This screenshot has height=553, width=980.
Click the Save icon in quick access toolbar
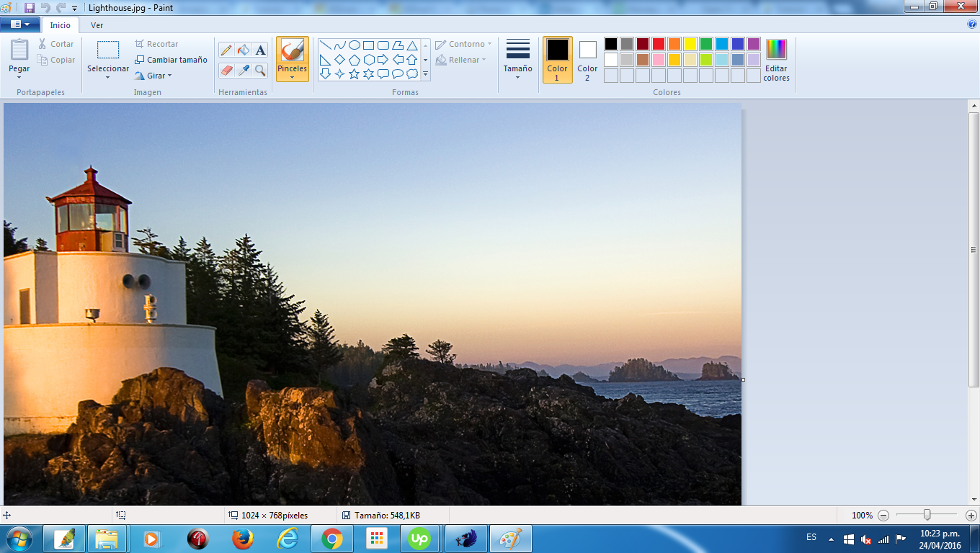point(30,7)
